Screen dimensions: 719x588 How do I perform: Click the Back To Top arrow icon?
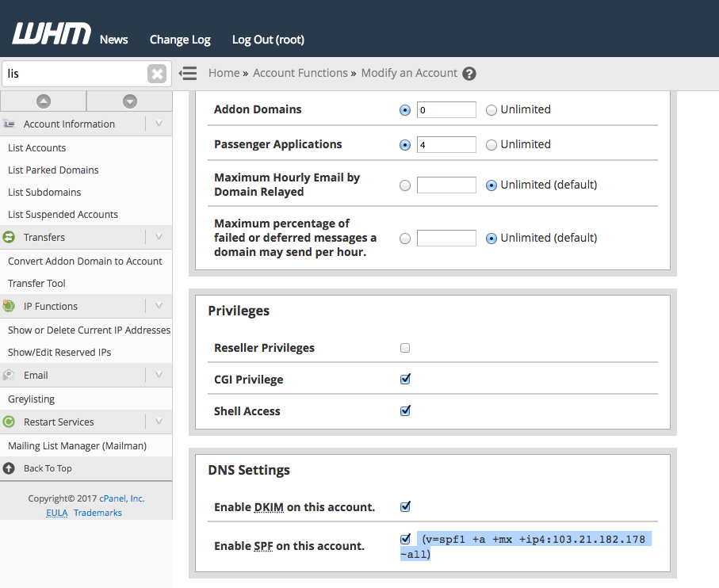(x=9, y=468)
